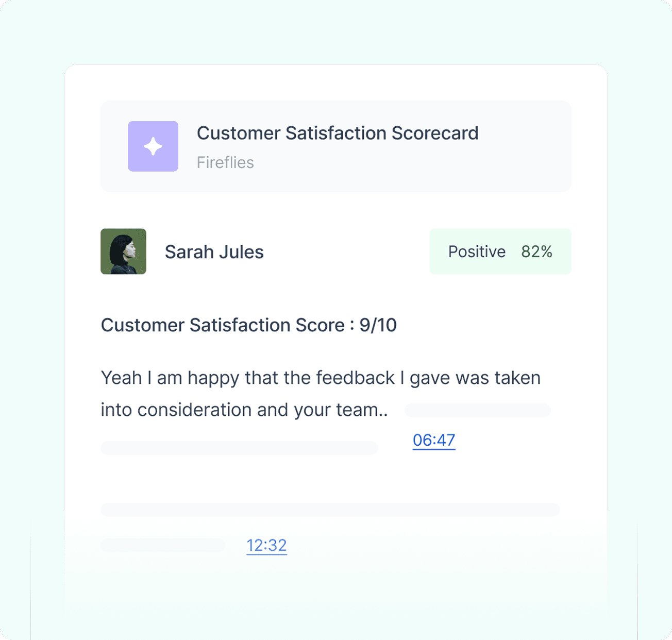Open Sarah Jules profile photo
The width and height of the screenshot is (672, 640).
[123, 251]
